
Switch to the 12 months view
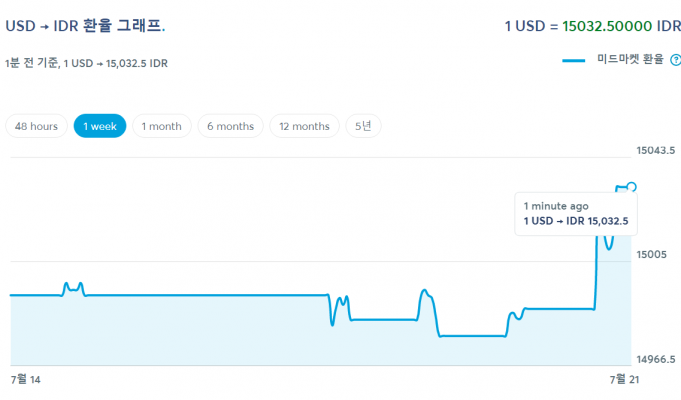point(304,126)
